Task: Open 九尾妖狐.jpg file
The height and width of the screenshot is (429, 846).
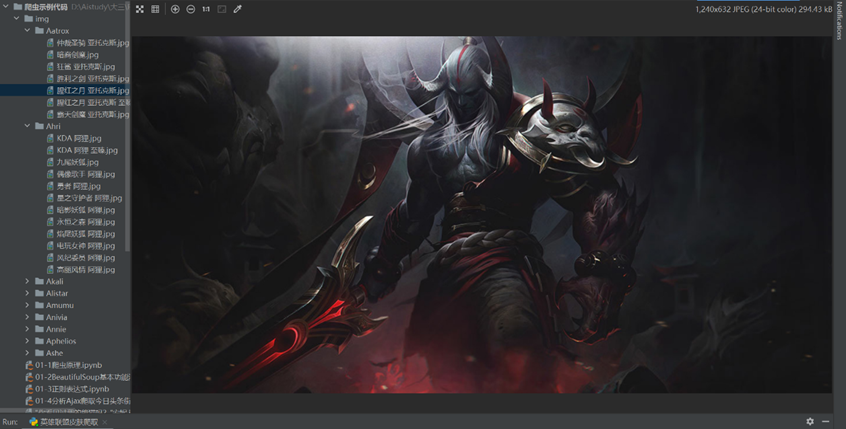Action: (72, 162)
